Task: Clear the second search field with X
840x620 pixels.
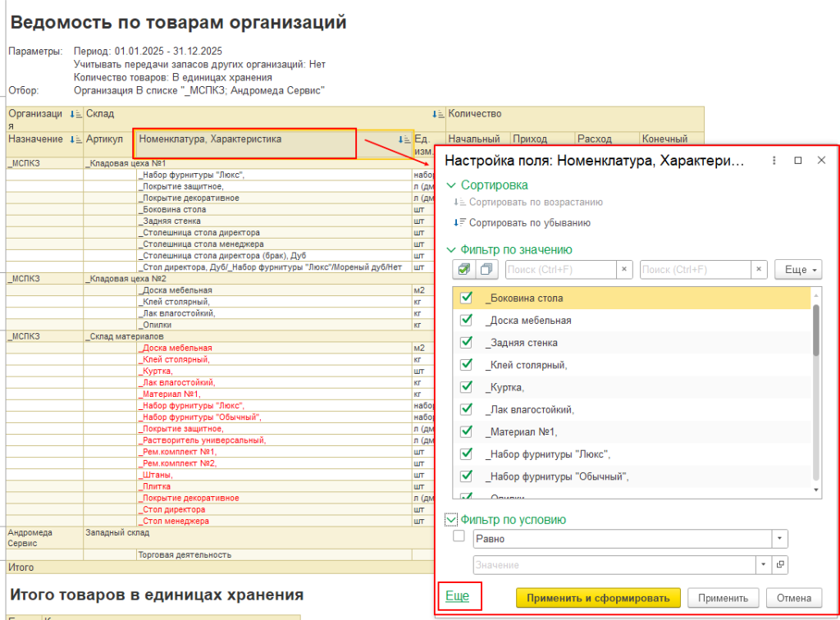Action: [x=758, y=269]
